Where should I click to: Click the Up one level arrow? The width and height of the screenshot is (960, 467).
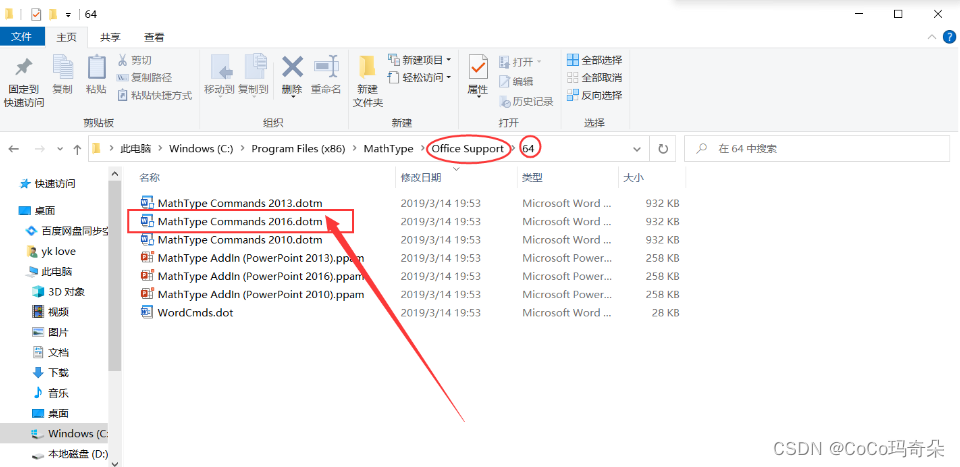[x=77, y=149]
